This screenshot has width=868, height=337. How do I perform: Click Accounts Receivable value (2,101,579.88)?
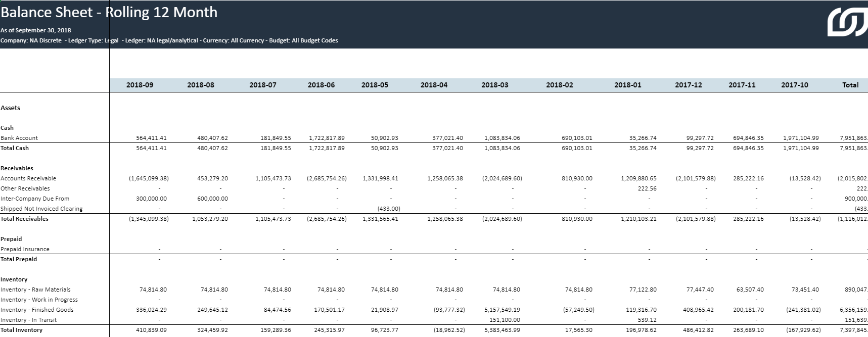696,178
